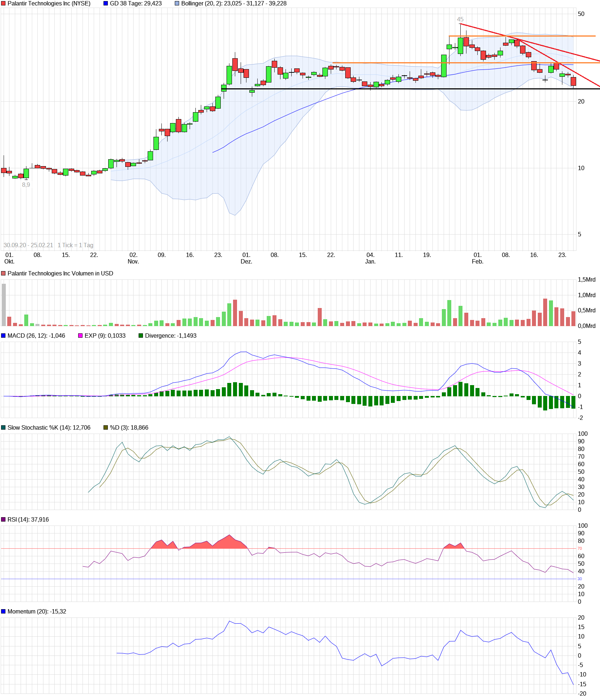Click the green Divergence legend swatch
Screen dimensions: 600x700
(141, 336)
